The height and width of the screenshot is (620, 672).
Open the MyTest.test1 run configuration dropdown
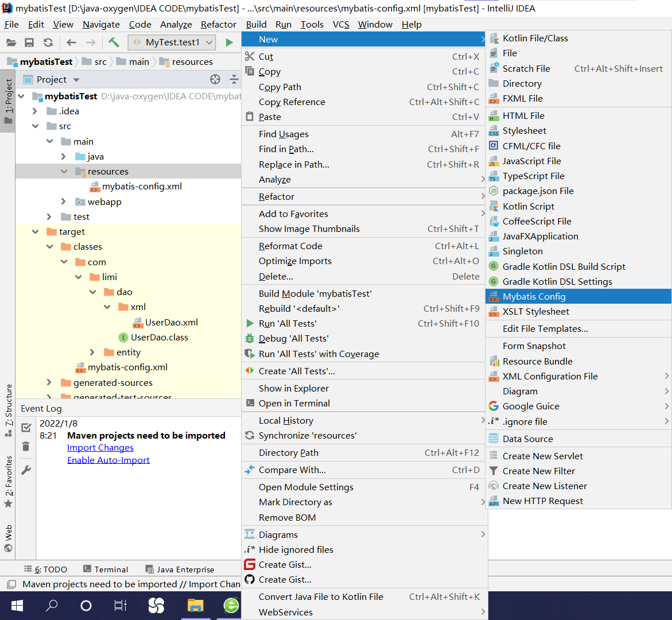[172, 42]
